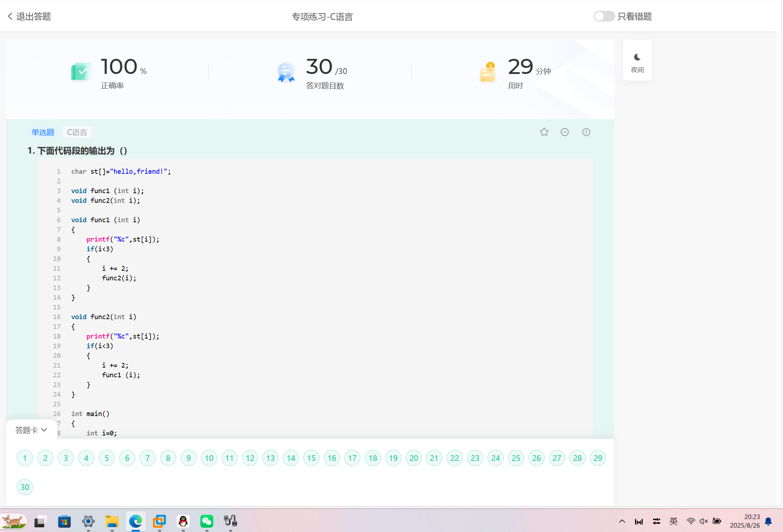Open File Explorer from taskbar
This screenshot has height=532, width=783.
(112, 521)
